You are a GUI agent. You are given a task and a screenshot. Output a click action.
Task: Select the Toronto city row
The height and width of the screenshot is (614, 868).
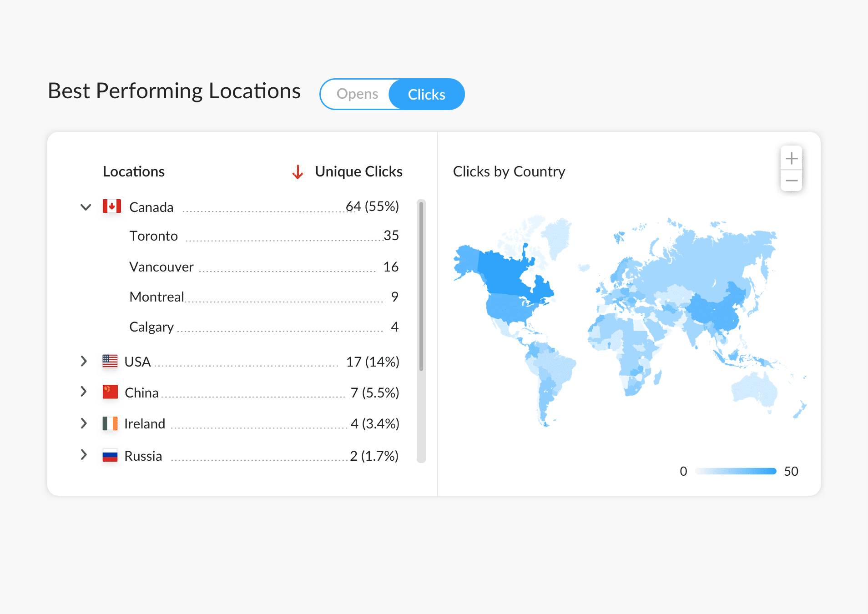click(x=264, y=236)
